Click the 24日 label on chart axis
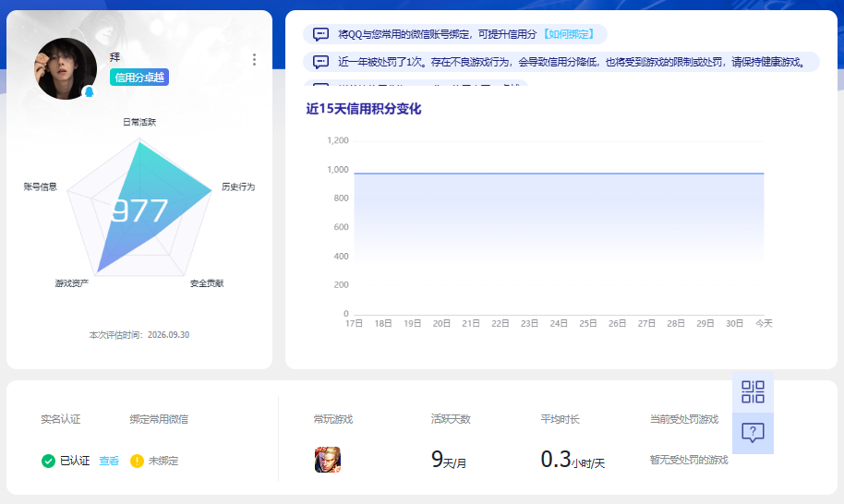The width and height of the screenshot is (844, 504). 559,323
